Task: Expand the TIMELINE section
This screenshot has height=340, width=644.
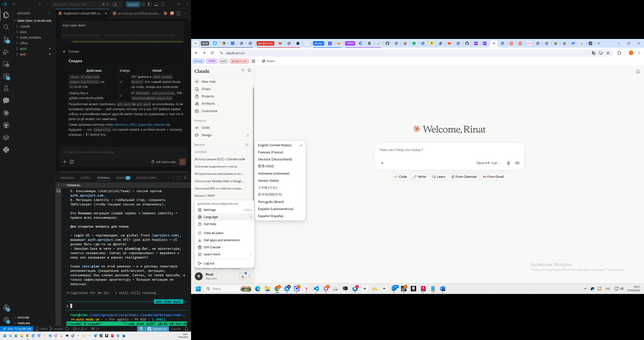Action: click(24, 323)
